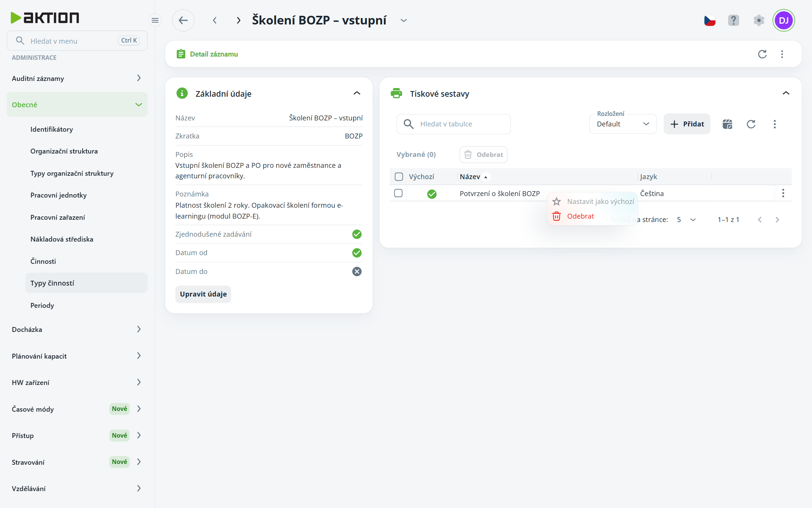812x508 pixels.
Task: Tick the select-all checkbox in table header
Action: coord(399,177)
